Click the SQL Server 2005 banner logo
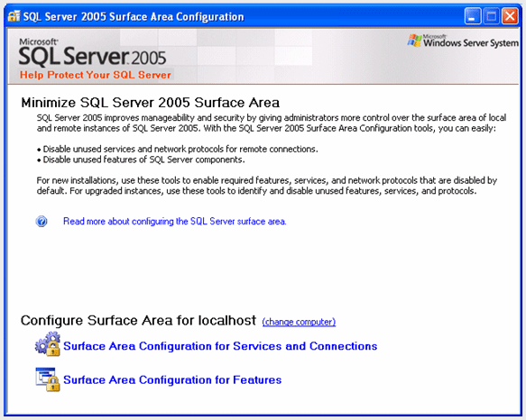 pyautogui.click(x=92, y=52)
